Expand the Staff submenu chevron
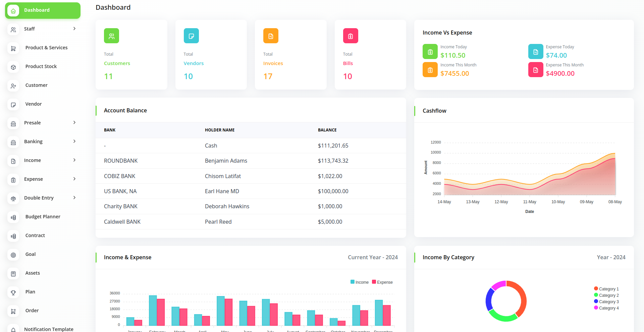Screen dimensions: 644x332 74,29
